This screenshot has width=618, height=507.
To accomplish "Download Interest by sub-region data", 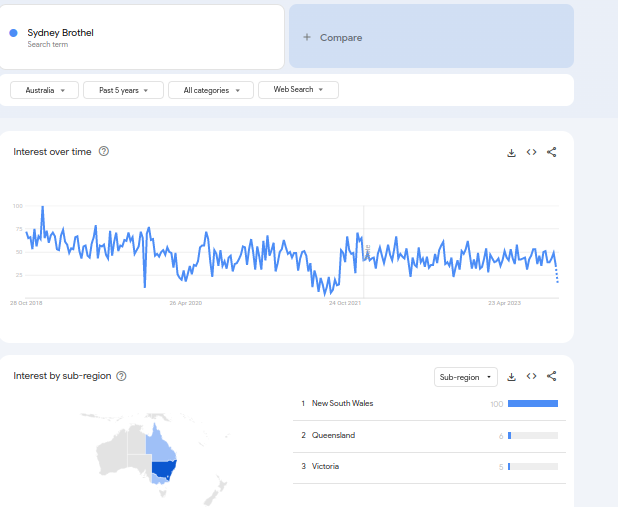I will click(x=512, y=377).
